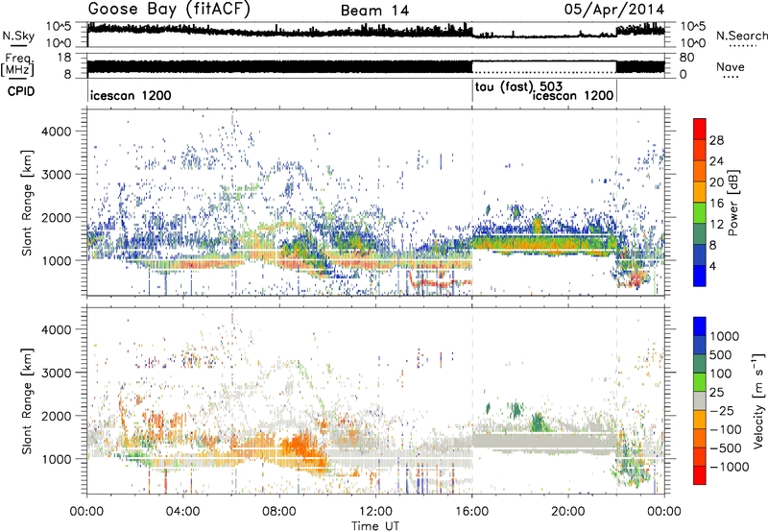Click the "12" label on Power color bar
This screenshot has height=532, width=768.
tap(716, 225)
